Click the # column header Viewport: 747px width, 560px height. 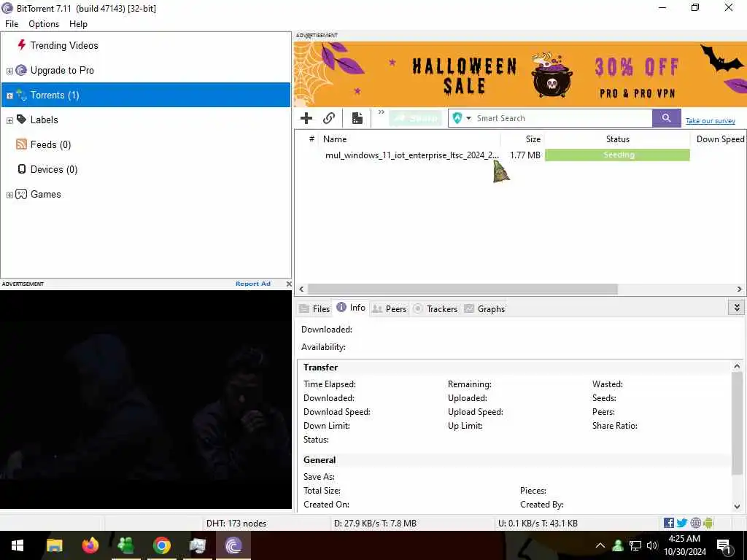(311, 139)
